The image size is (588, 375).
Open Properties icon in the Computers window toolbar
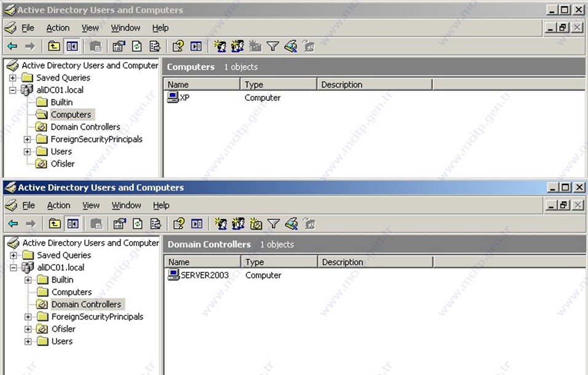[119, 46]
